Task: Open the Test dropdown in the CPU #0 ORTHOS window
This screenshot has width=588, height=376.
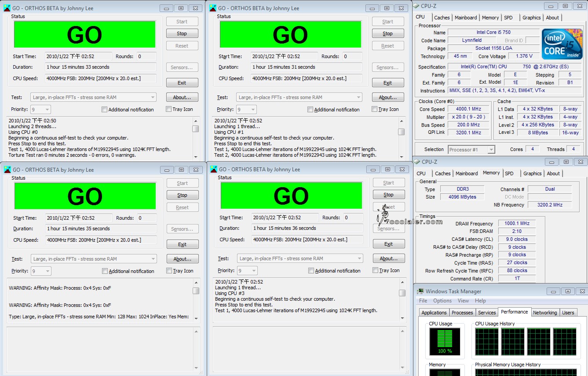Action: tap(93, 97)
